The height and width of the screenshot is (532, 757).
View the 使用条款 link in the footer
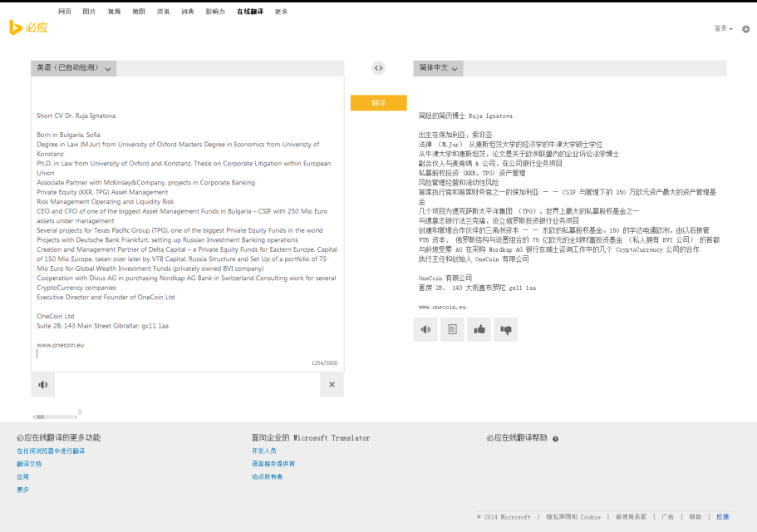(631, 517)
